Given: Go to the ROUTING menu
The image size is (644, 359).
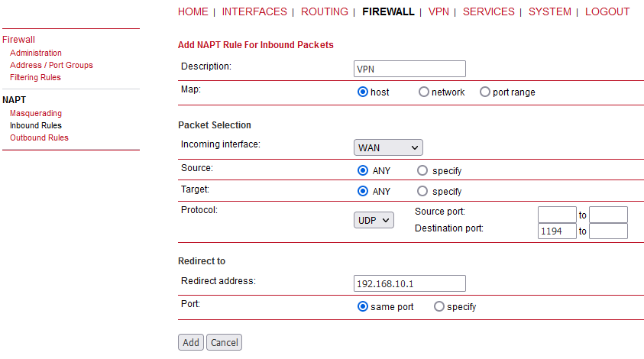Looking at the screenshot, I should tap(324, 11).
